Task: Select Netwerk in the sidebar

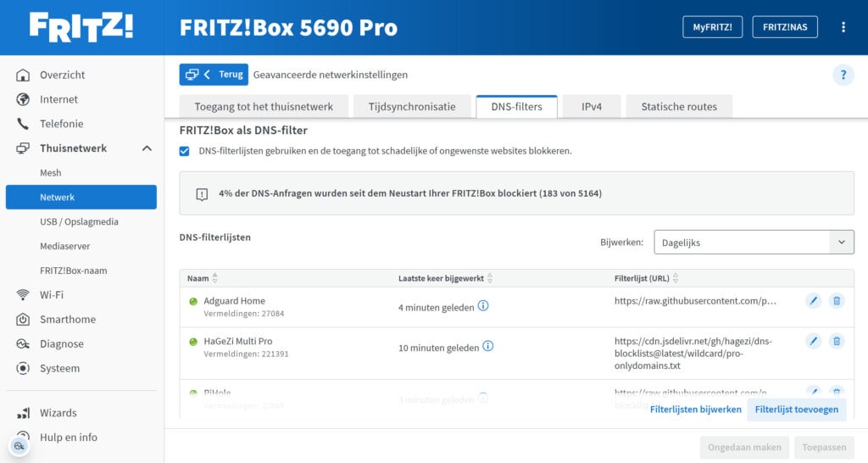Action: 81,198
